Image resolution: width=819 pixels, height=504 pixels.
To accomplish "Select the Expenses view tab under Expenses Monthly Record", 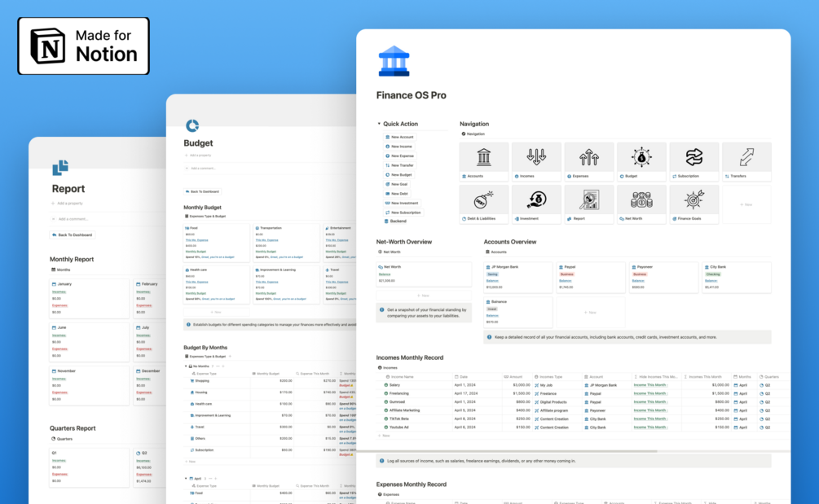I will point(389,494).
